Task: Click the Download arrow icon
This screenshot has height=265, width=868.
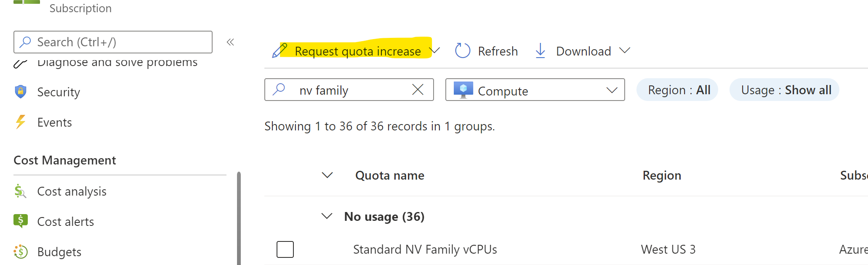Action: tap(540, 51)
